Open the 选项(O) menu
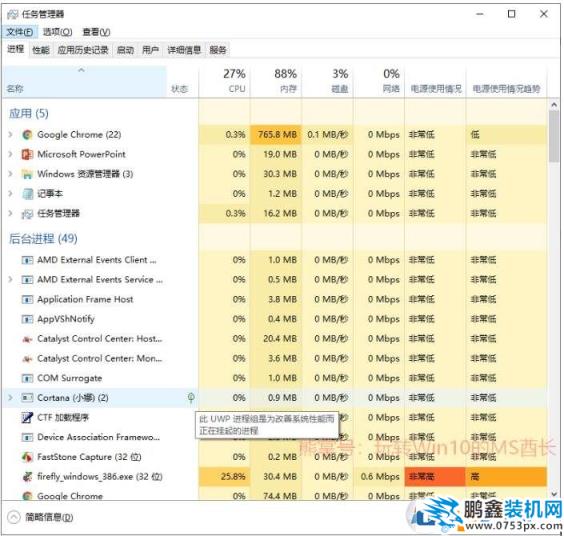The height and width of the screenshot is (536, 564). pyautogui.click(x=58, y=32)
